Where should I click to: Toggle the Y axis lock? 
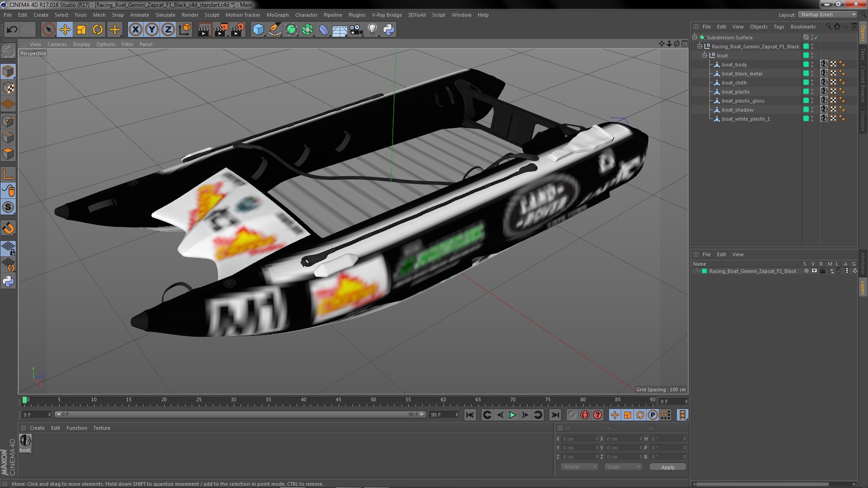[152, 30]
